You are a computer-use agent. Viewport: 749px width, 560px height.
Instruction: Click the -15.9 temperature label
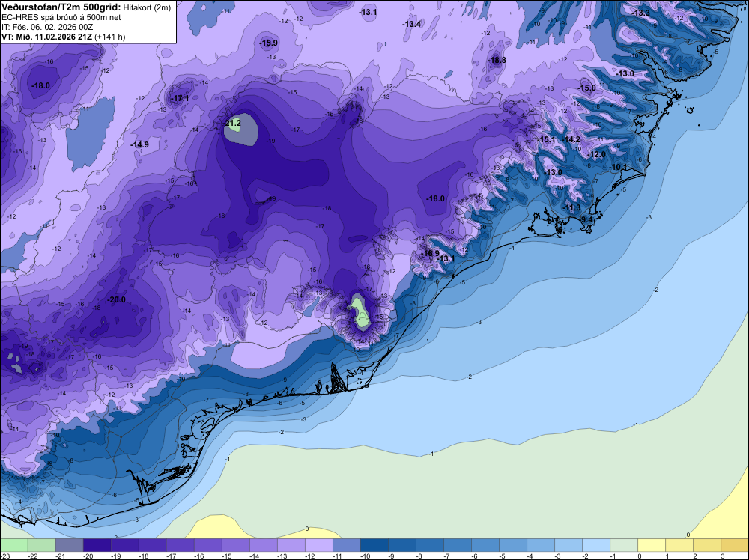[269, 43]
